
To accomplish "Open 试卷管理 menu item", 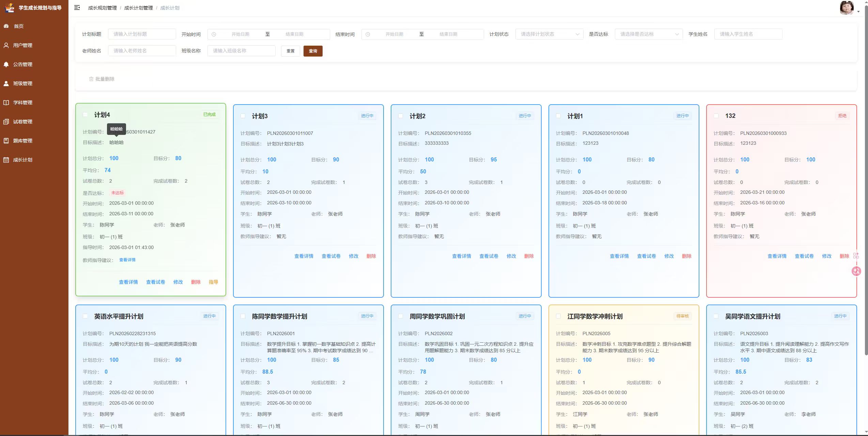I will click(34, 122).
